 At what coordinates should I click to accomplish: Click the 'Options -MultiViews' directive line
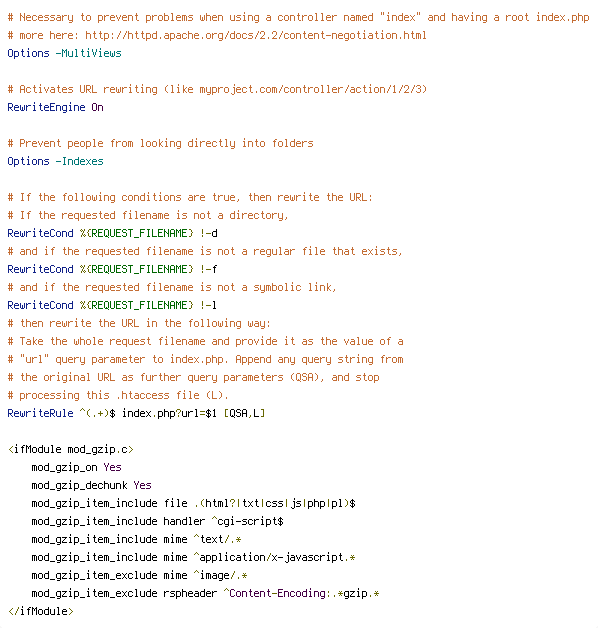tap(64, 53)
